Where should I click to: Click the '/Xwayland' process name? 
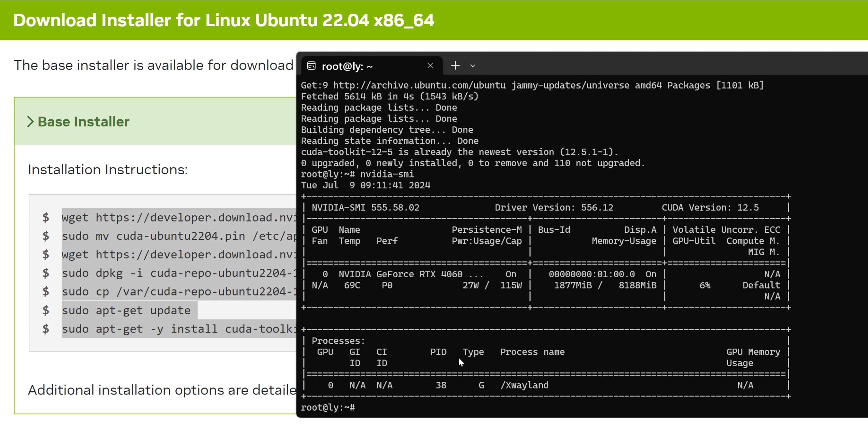(x=524, y=385)
